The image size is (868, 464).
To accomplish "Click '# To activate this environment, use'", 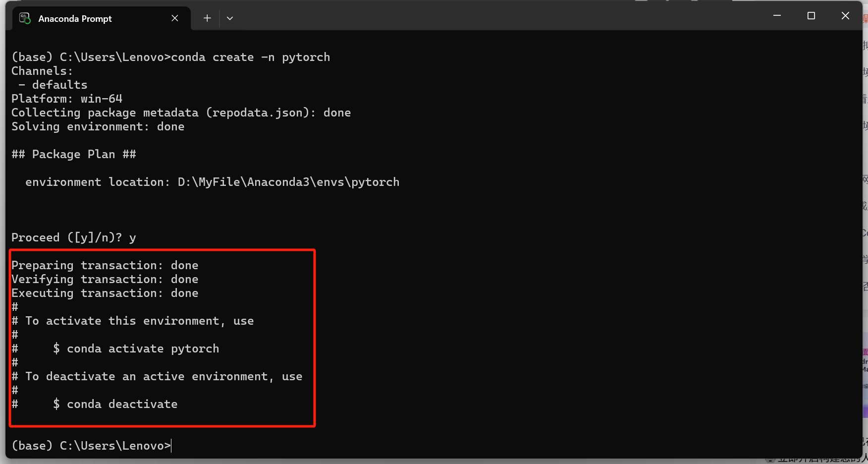I will [133, 321].
